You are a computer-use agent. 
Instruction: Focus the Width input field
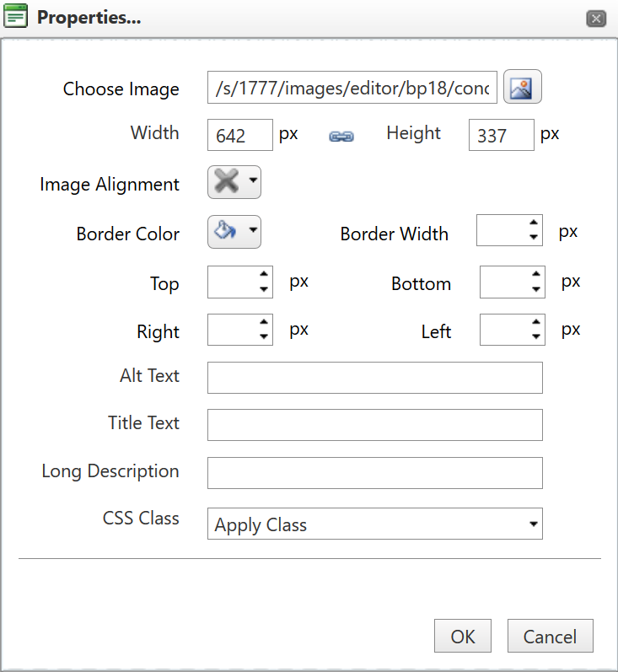240,135
